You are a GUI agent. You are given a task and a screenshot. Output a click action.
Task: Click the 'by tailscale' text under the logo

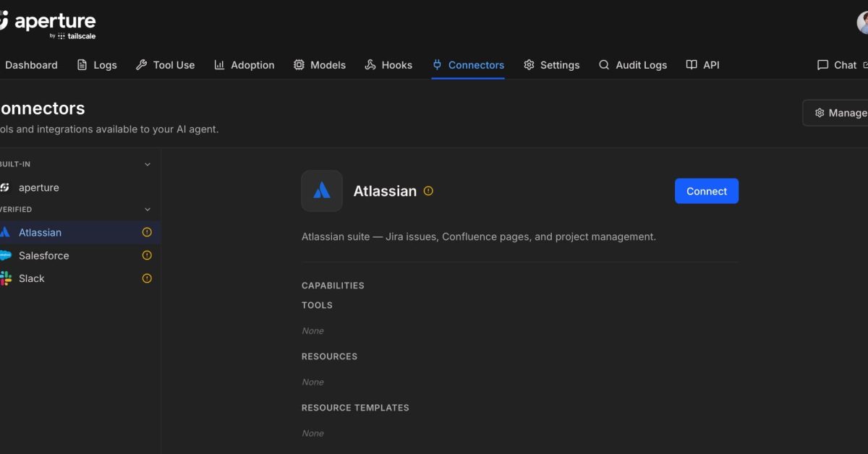point(72,36)
